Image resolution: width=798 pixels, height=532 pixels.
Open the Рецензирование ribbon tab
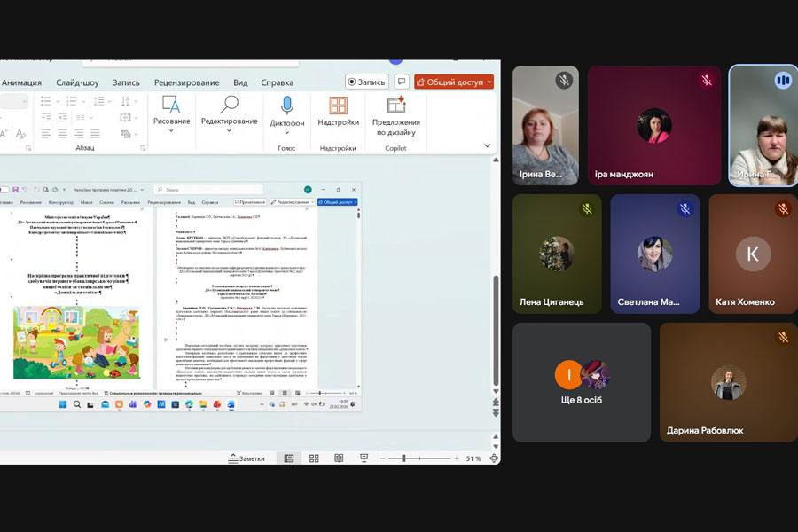[x=186, y=82]
